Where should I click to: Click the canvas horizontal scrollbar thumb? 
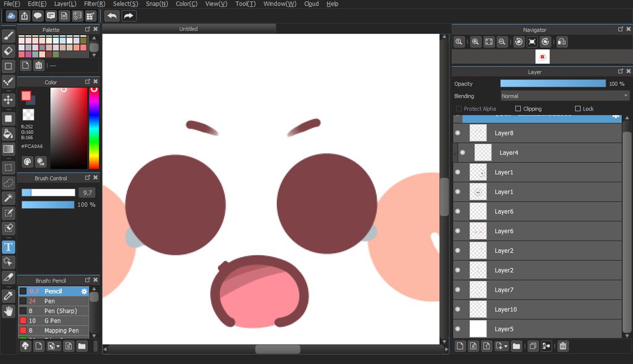(x=278, y=349)
